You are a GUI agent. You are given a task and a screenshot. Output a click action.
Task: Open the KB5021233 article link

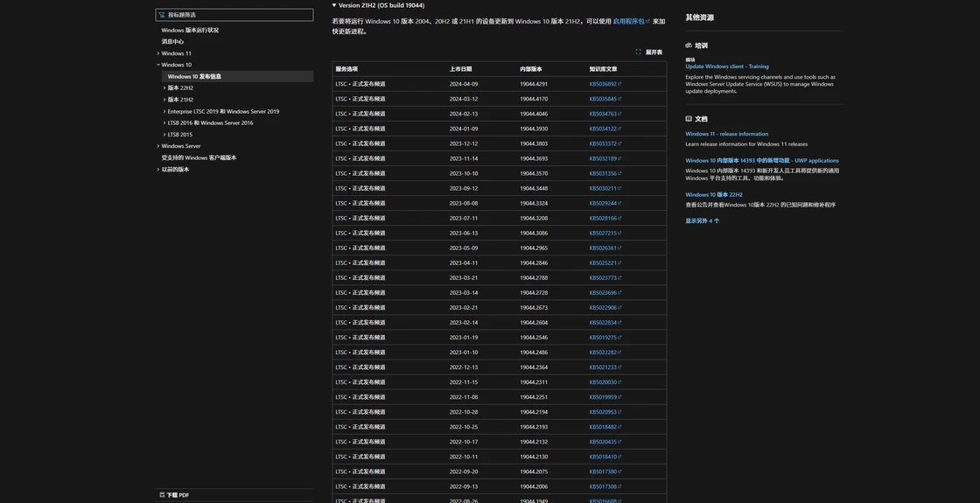(605, 367)
